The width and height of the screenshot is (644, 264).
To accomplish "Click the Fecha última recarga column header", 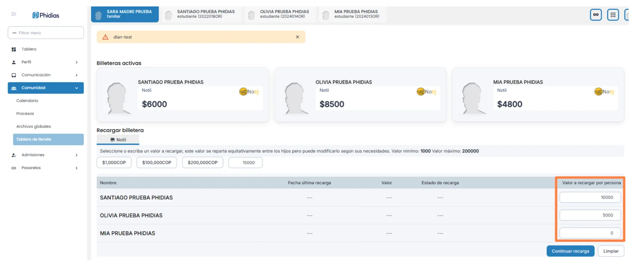I will [x=310, y=183].
